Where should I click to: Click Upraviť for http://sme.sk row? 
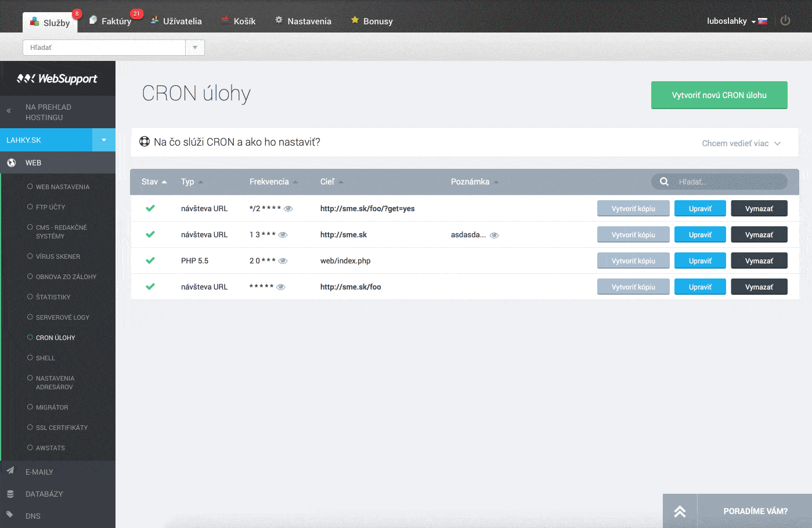[700, 234]
